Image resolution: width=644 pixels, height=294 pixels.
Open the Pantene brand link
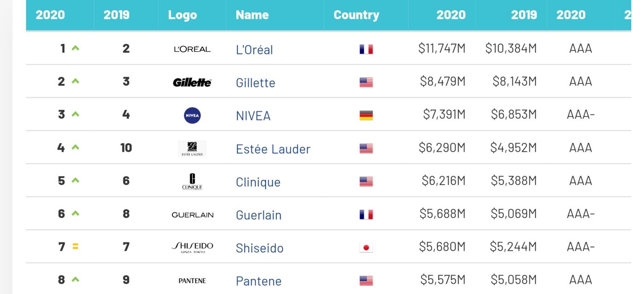point(259,281)
